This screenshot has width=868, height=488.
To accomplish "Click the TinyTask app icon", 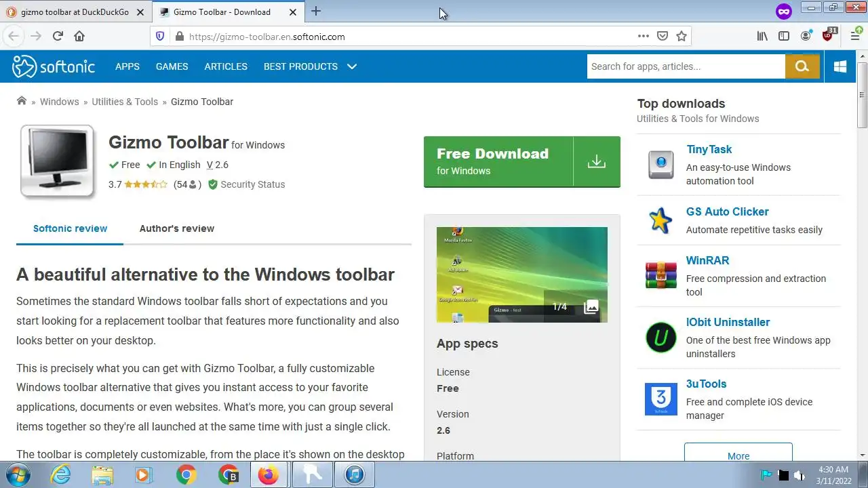I will pos(660,164).
